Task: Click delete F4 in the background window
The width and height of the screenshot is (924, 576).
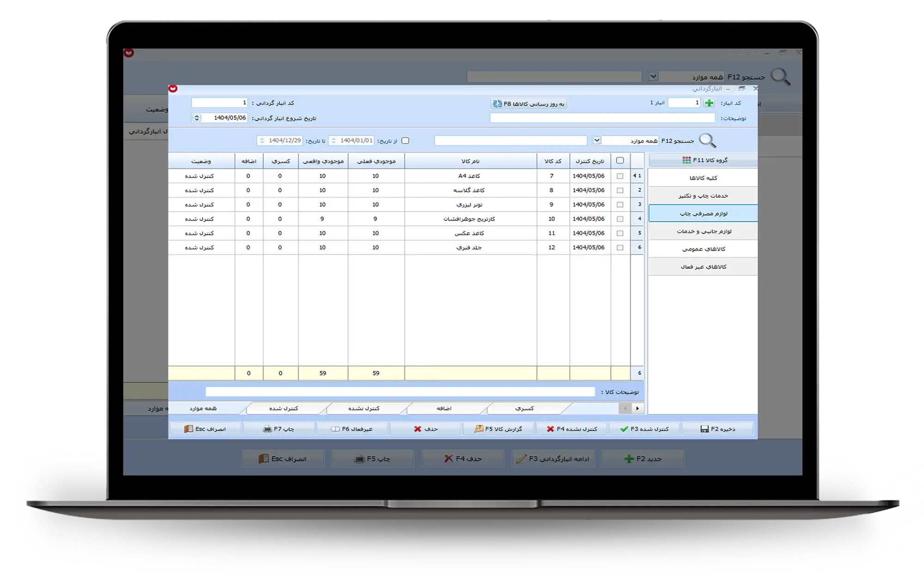Action: [463, 459]
